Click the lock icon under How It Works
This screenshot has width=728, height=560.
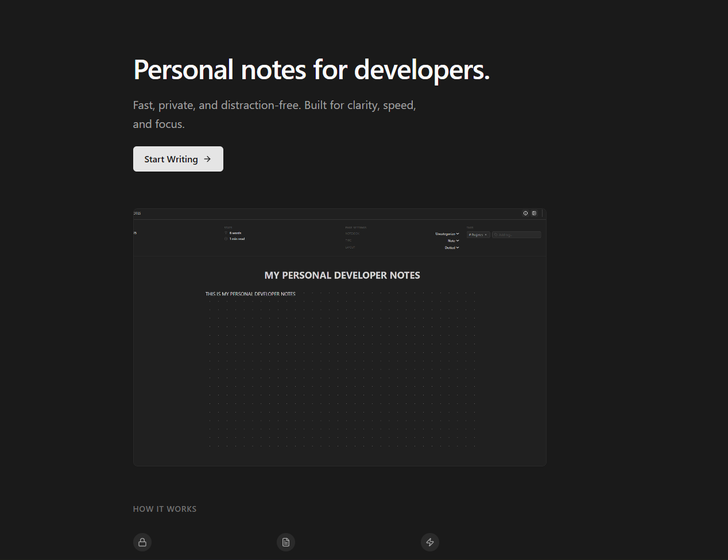click(x=142, y=542)
